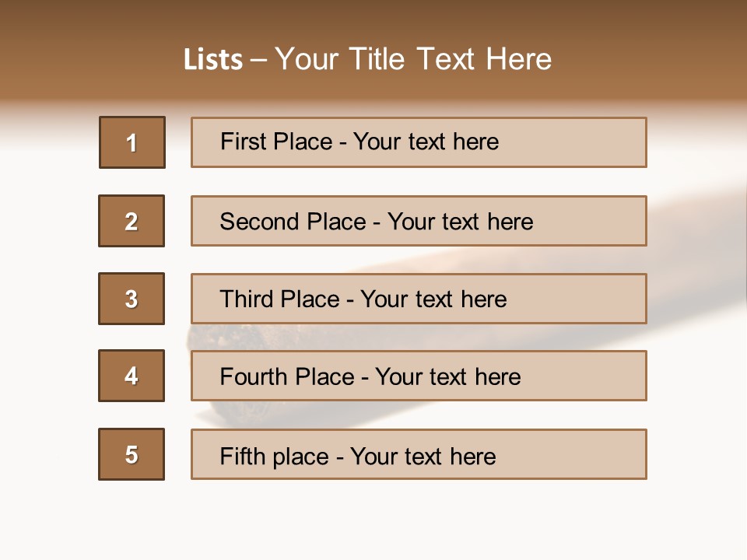Viewport: 747px width, 560px height.
Task: Click the number 1 box
Action: tap(132, 142)
